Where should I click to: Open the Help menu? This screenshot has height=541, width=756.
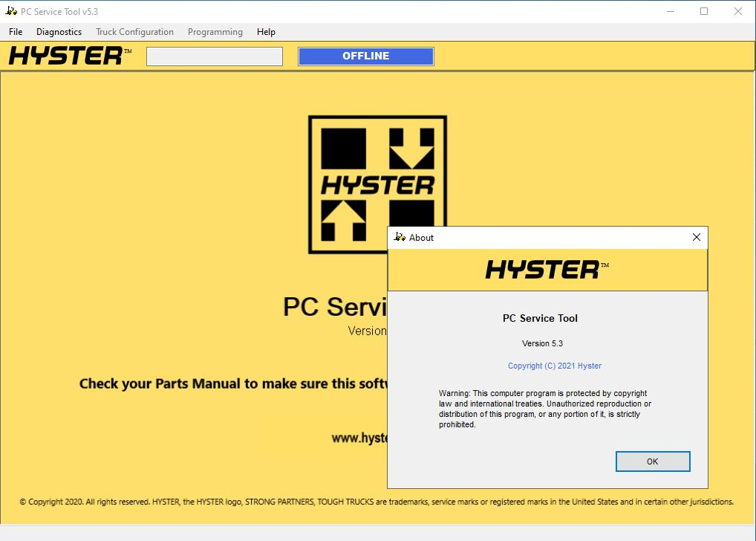click(x=266, y=32)
